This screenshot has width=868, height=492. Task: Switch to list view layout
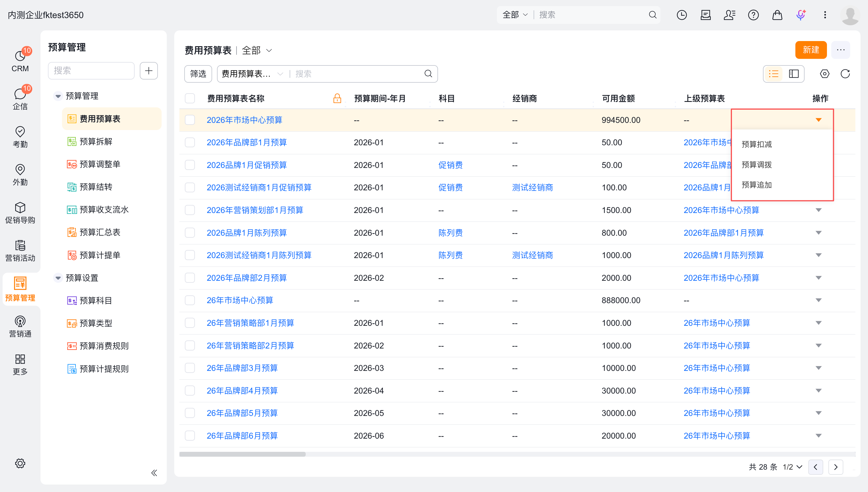coord(774,74)
